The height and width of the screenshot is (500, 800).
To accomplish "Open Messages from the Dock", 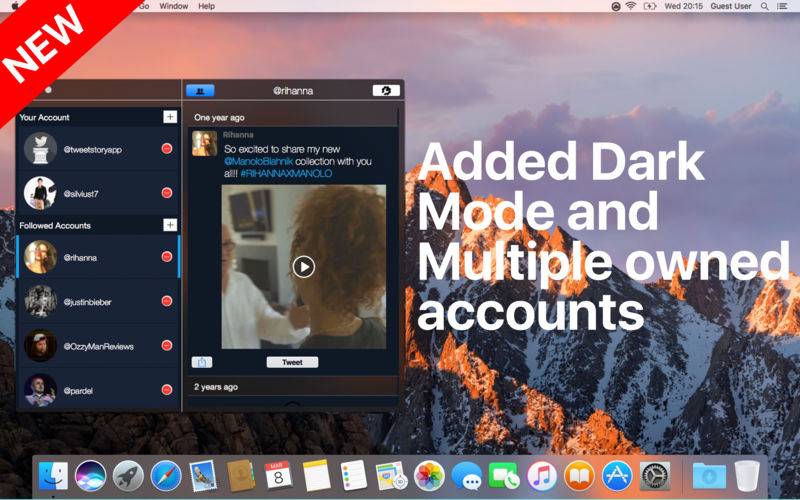I will pos(467,476).
